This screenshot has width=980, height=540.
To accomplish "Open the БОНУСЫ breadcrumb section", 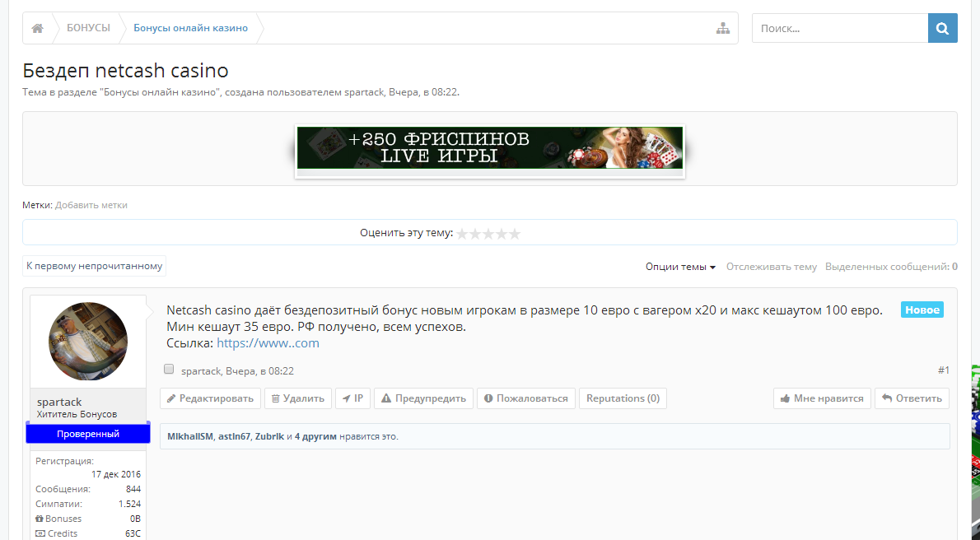I will (x=88, y=28).
